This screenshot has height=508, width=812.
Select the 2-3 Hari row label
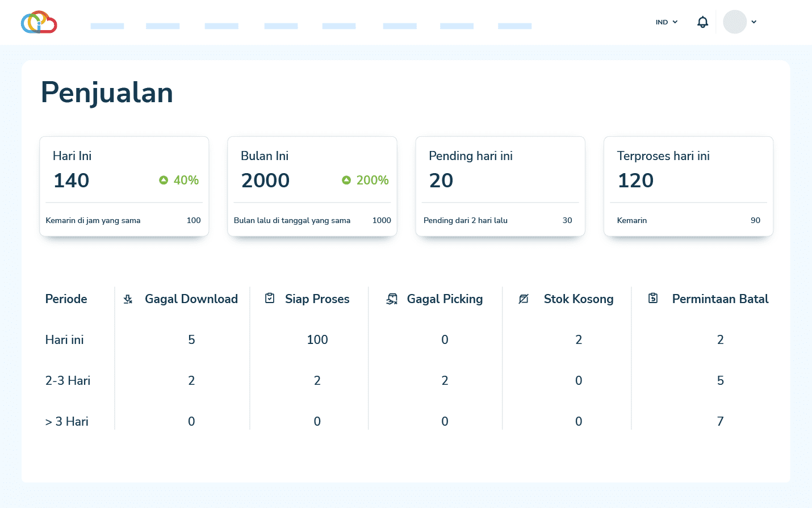point(68,381)
